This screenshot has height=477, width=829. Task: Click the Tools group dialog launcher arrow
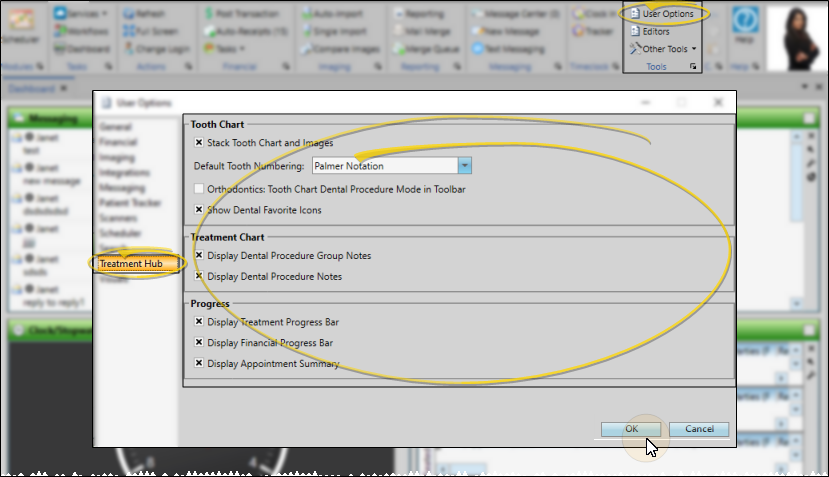tap(694, 67)
